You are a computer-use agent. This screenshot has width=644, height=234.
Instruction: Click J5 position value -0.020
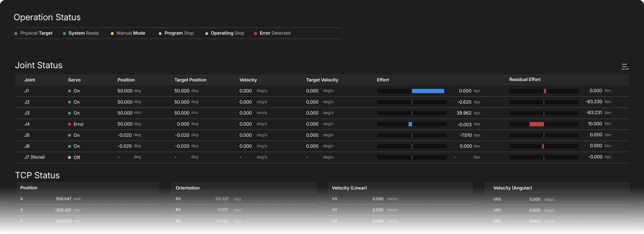click(x=125, y=135)
